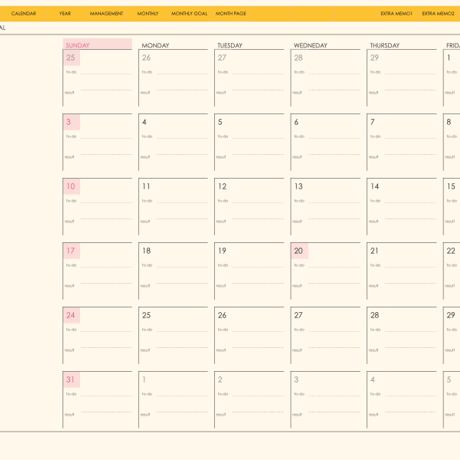Select date 12 on the calendar
Image resolution: width=460 pixels, height=460 pixels.
222,186
